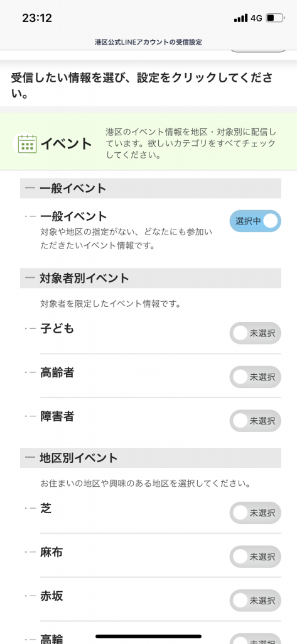
Task: Enable the 芝 district toggle
Action: (255, 513)
